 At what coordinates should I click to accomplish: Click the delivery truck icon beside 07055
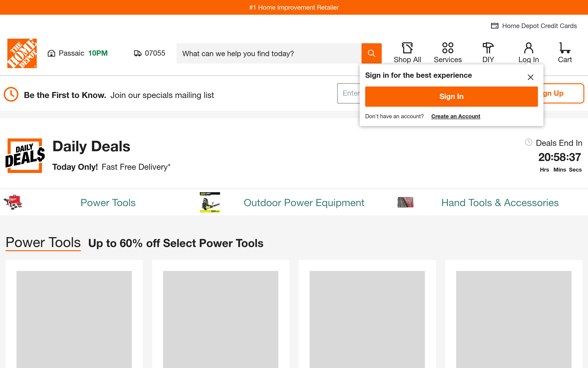[138, 53]
